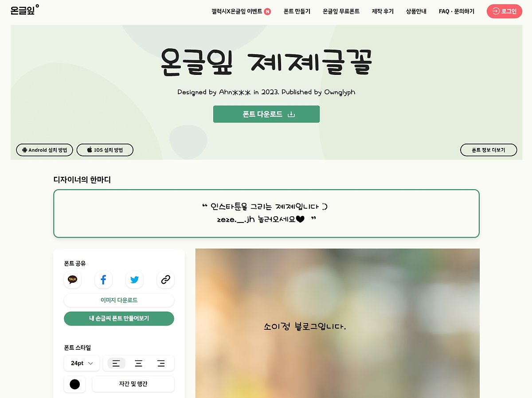This screenshot has width=532, height=398.
Task: Click the 로그인 button
Action: pyautogui.click(x=505, y=11)
